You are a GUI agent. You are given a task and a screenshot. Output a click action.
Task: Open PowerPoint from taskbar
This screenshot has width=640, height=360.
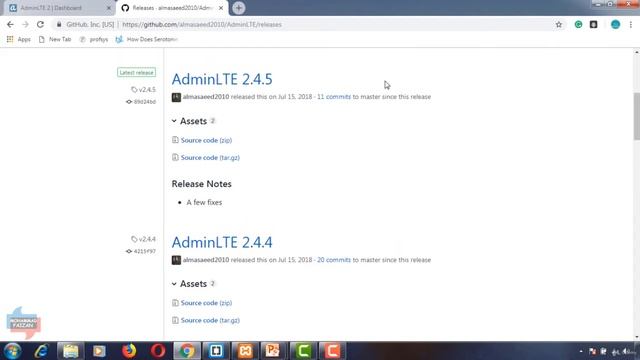tap(274, 351)
